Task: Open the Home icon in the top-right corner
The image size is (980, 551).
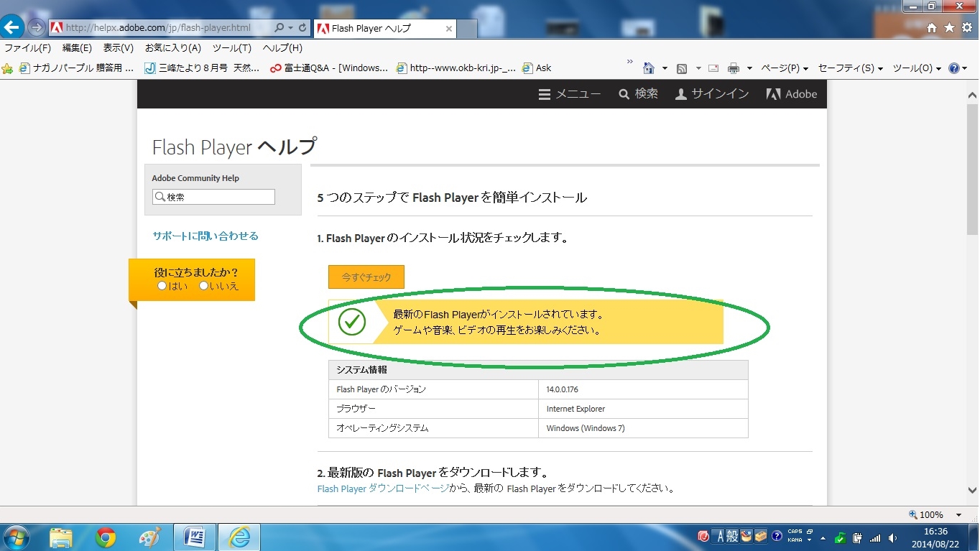Action: click(932, 27)
